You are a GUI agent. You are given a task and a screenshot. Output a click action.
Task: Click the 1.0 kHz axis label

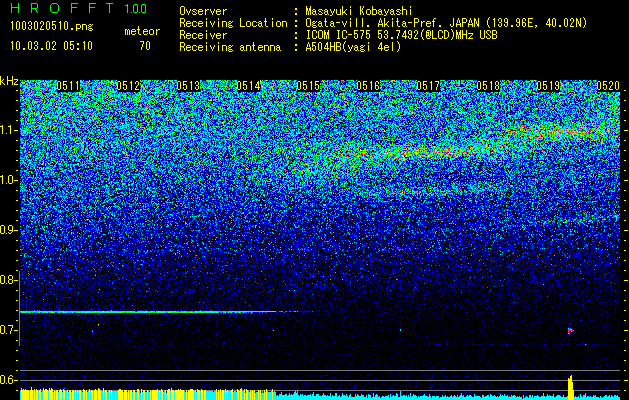coord(8,180)
